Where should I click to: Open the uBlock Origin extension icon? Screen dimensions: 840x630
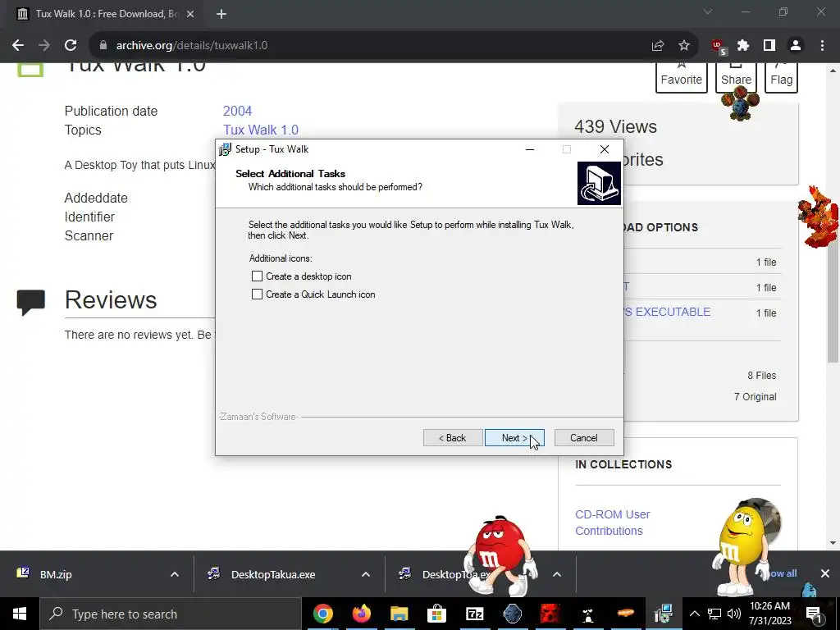click(718, 47)
